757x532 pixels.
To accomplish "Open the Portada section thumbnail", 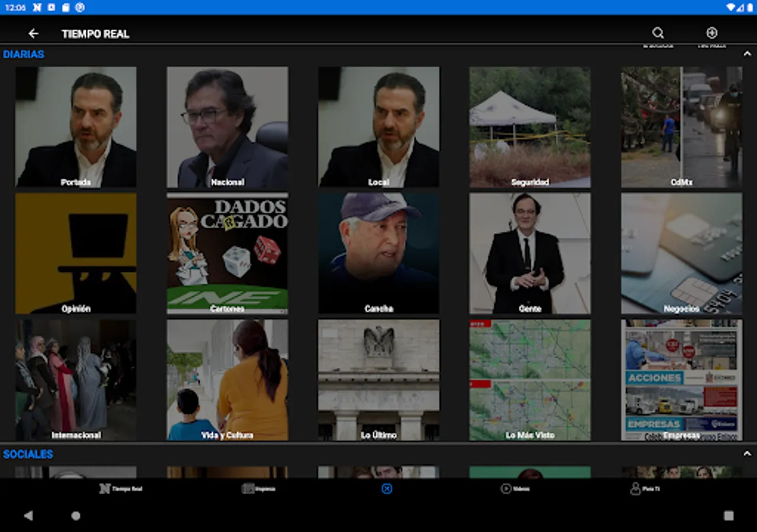I will pos(76,127).
